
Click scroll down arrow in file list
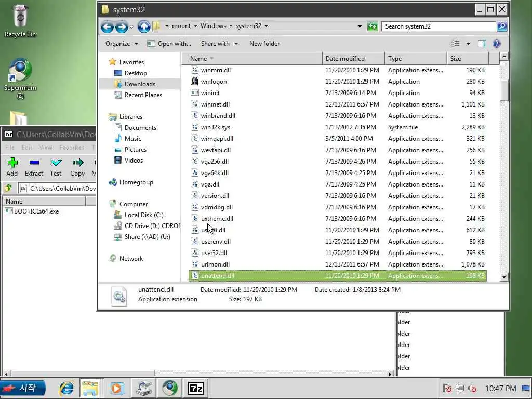click(x=504, y=276)
